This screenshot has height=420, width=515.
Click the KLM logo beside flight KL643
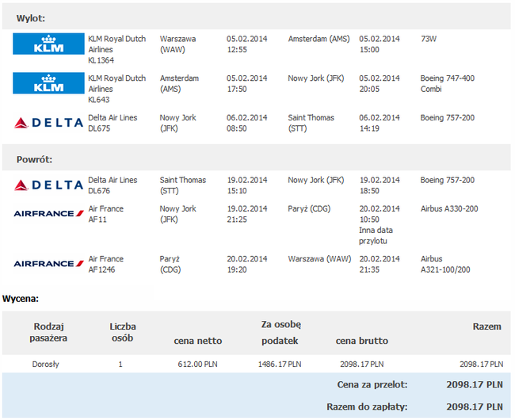pyautogui.click(x=48, y=83)
